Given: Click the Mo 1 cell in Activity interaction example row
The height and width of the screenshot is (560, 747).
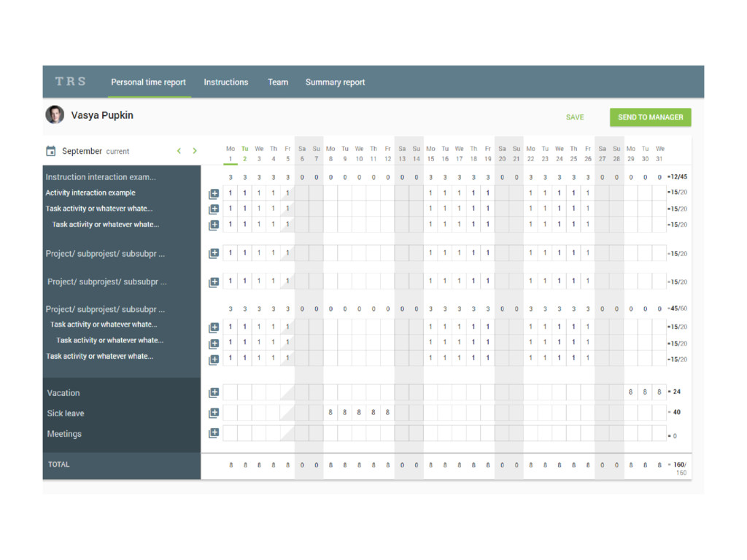Looking at the screenshot, I should [231, 192].
